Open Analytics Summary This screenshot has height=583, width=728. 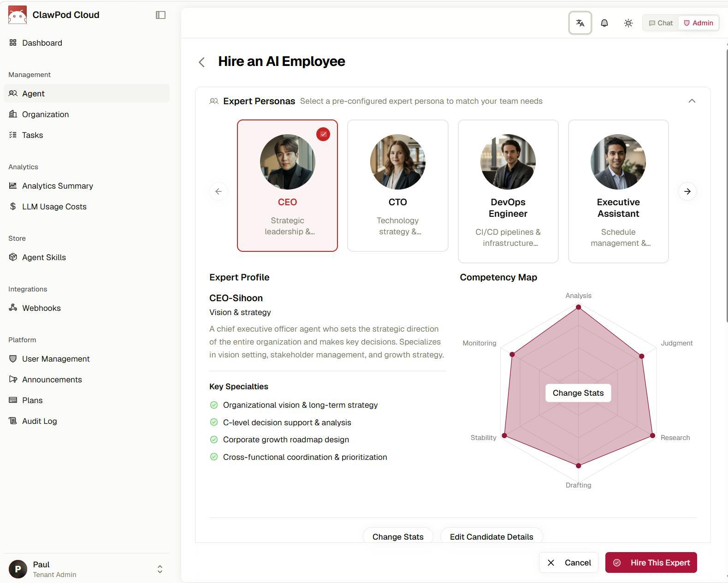87,186
